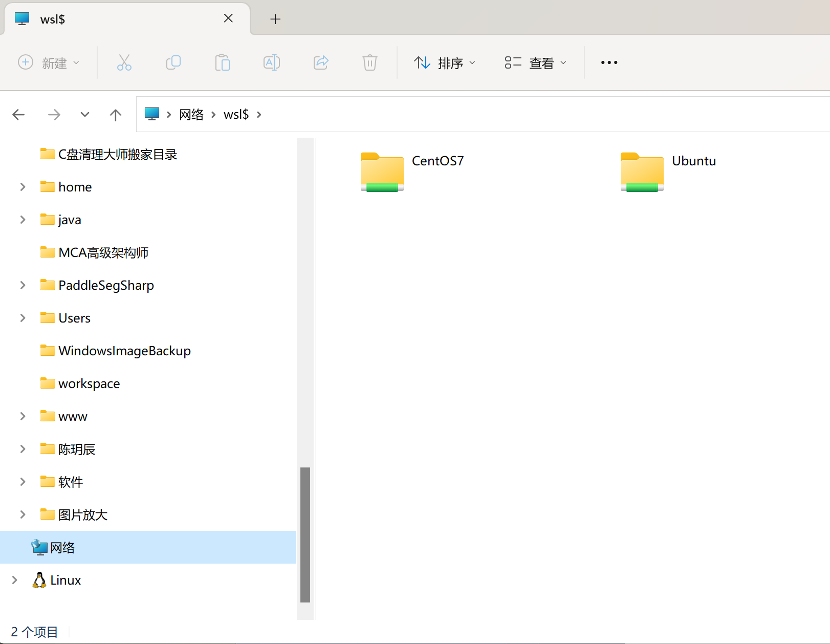This screenshot has width=830, height=644.
Task: Click the Paste clipboard icon
Action: pyautogui.click(x=223, y=62)
